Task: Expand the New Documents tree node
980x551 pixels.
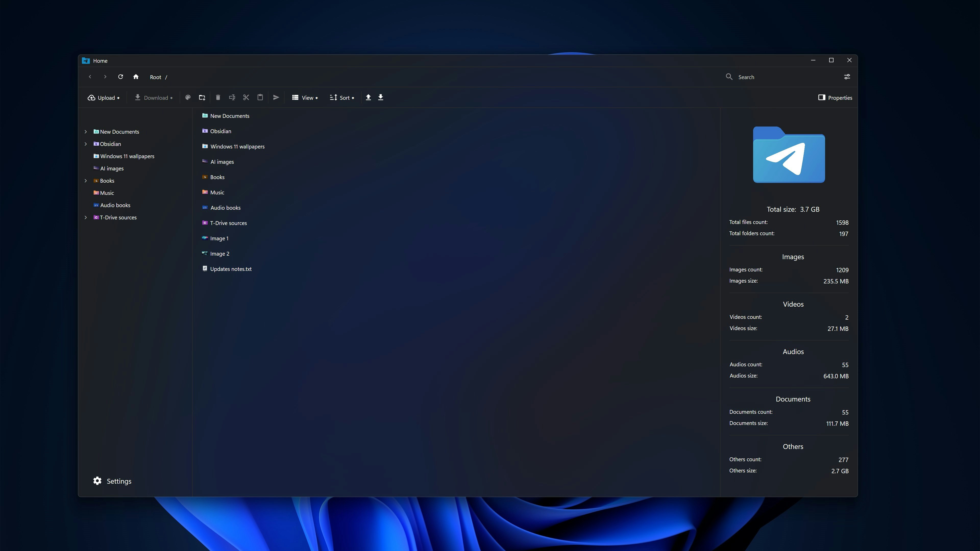Action: [x=85, y=132]
